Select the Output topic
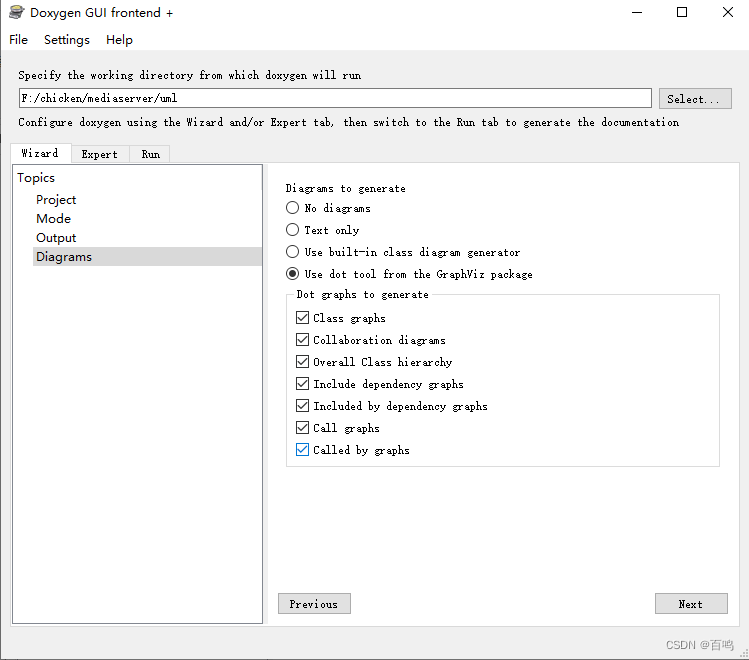The image size is (749, 660). coord(56,238)
